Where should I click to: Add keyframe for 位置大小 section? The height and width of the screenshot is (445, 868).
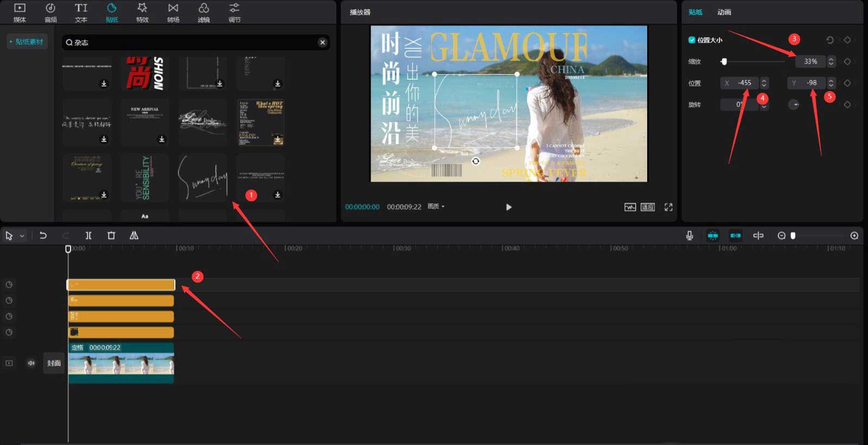pos(847,40)
